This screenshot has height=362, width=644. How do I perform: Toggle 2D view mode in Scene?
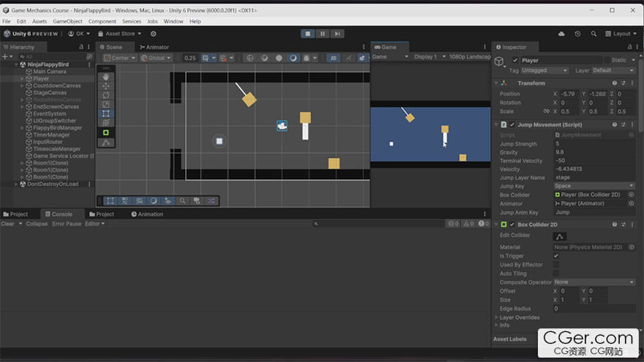334,58
